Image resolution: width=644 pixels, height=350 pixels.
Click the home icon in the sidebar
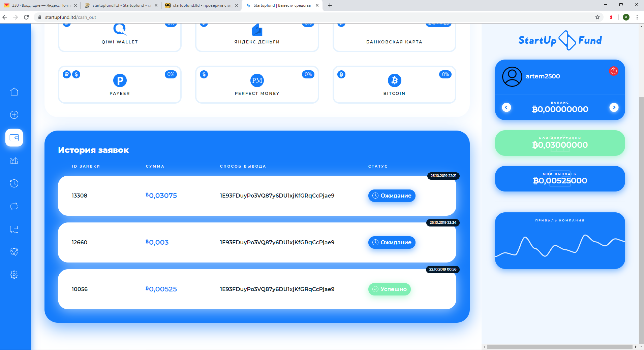pyautogui.click(x=14, y=92)
